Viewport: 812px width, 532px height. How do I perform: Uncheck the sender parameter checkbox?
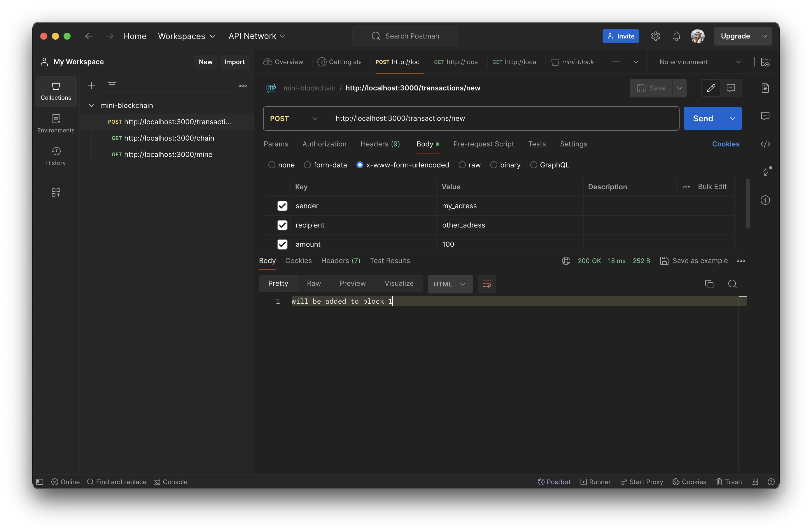(282, 206)
